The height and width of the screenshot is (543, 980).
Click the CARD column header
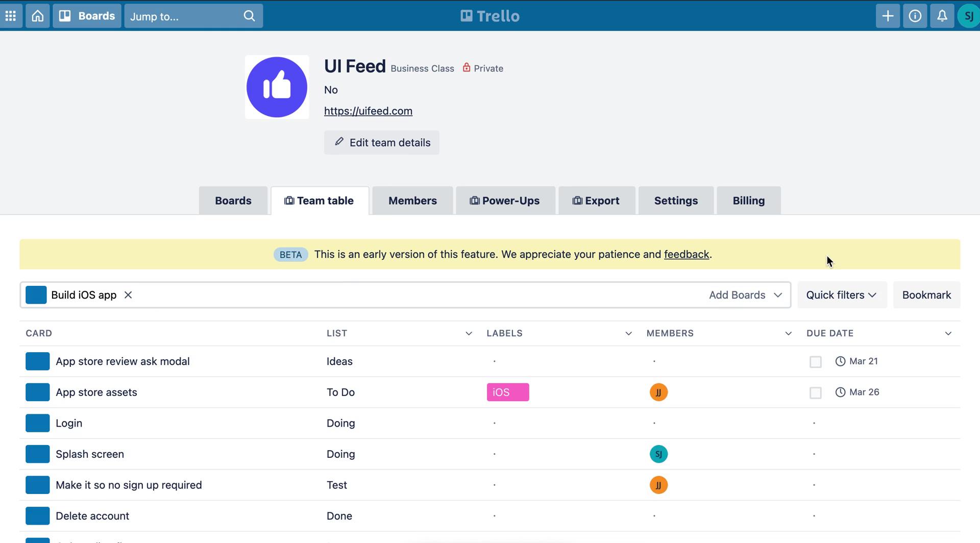point(39,333)
